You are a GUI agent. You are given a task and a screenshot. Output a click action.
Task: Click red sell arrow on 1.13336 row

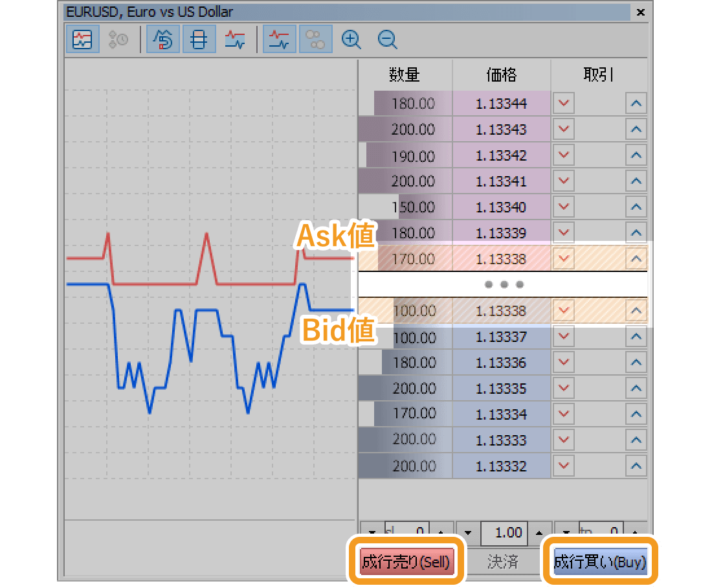pyautogui.click(x=564, y=363)
